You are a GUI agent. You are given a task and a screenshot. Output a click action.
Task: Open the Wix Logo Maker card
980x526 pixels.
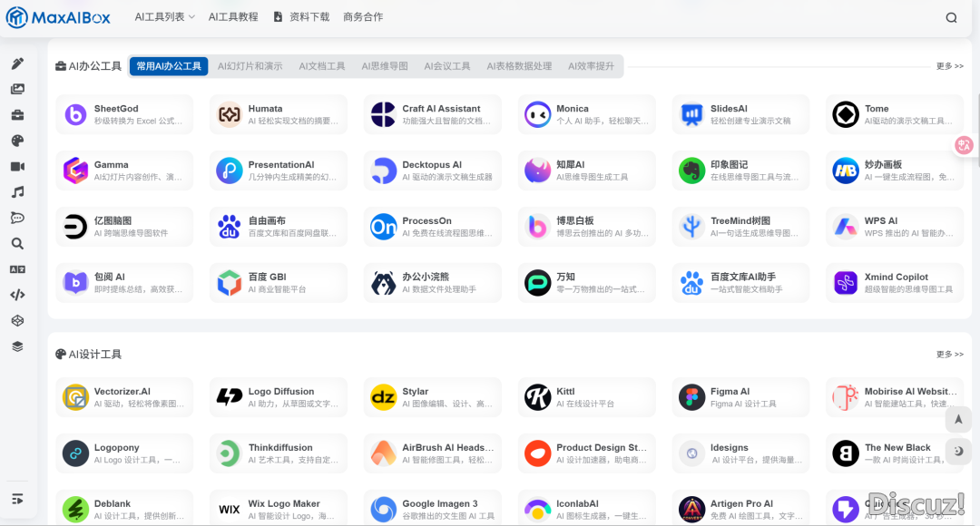coord(279,509)
